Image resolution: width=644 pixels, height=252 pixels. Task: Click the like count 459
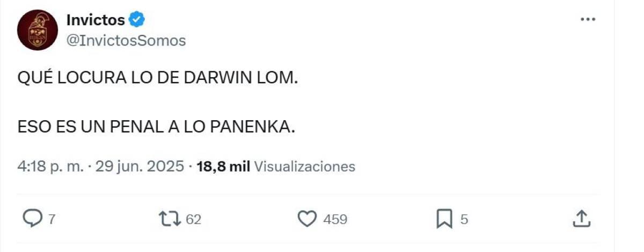tap(335, 219)
